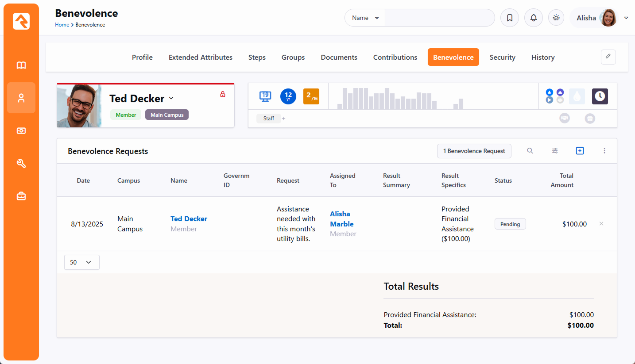635x364 pixels.
Task: Open the notifications bell
Action: [x=534, y=18]
